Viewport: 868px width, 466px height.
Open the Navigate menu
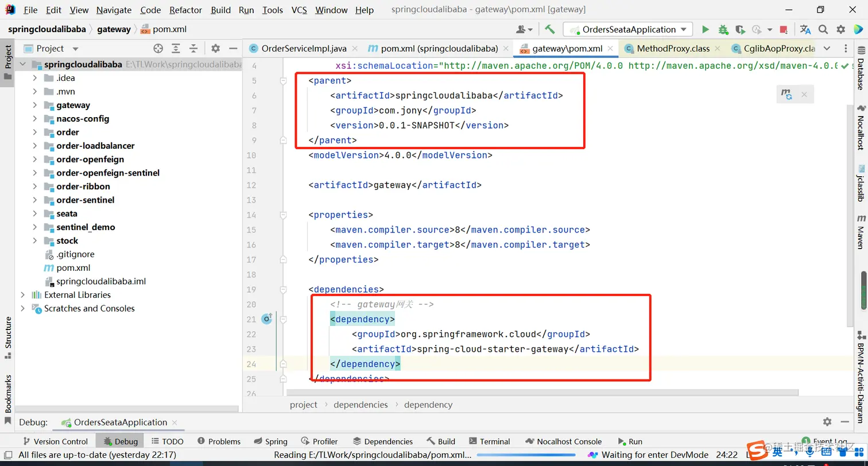tap(114, 10)
